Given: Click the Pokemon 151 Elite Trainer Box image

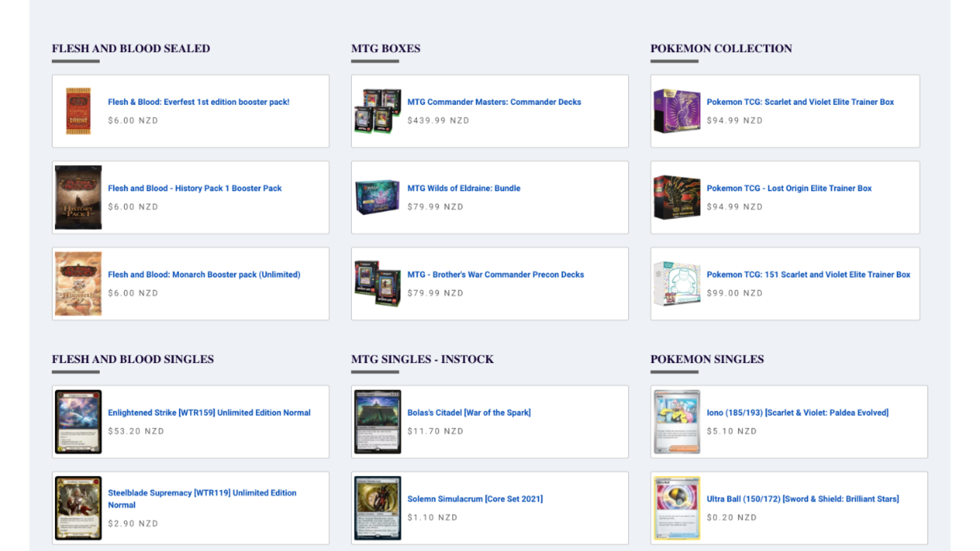Looking at the screenshot, I should pos(677,284).
